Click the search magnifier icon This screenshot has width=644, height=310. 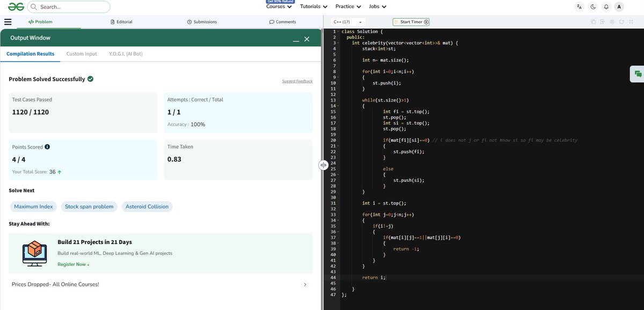pos(34,7)
